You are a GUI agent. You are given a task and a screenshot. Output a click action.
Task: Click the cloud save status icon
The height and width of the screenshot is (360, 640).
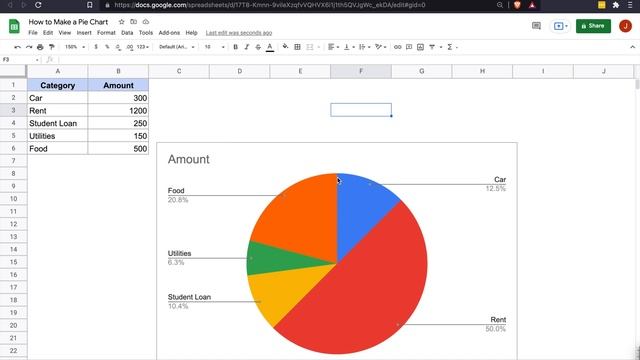point(146,22)
